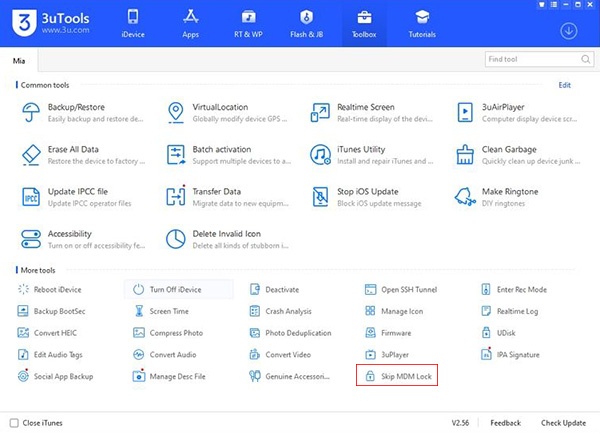Open Accessibility settings tool
This screenshot has width=600, height=433.
pyautogui.click(x=82, y=239)
